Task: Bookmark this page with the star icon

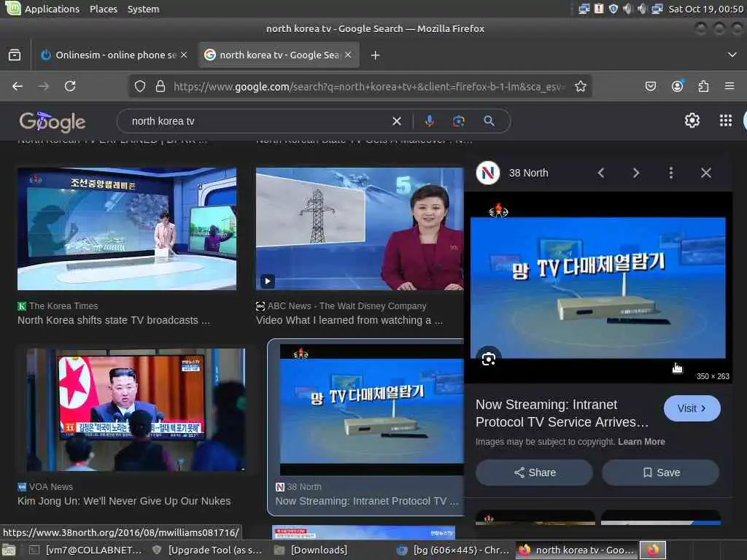Action: coord(580,86)
